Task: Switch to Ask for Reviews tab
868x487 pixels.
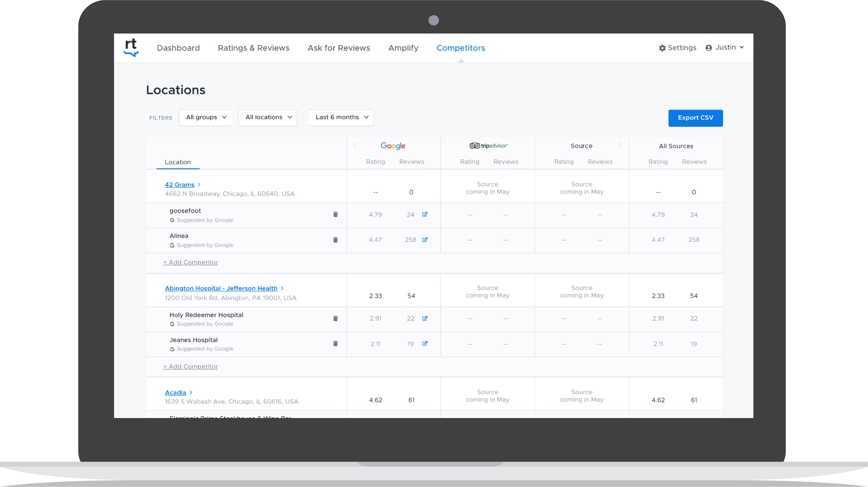Action: [339, 48]
